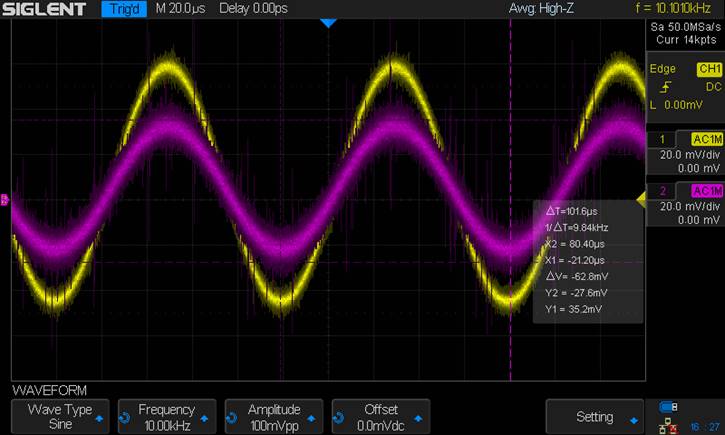Toggle the Trig'd status indicator

(x=125, y=10)
